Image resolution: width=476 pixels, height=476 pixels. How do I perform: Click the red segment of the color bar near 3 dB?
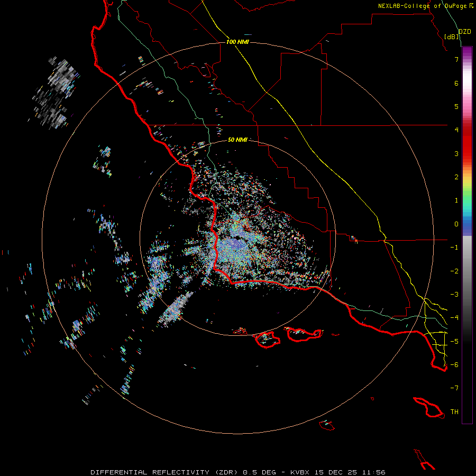tap(467, 149)
